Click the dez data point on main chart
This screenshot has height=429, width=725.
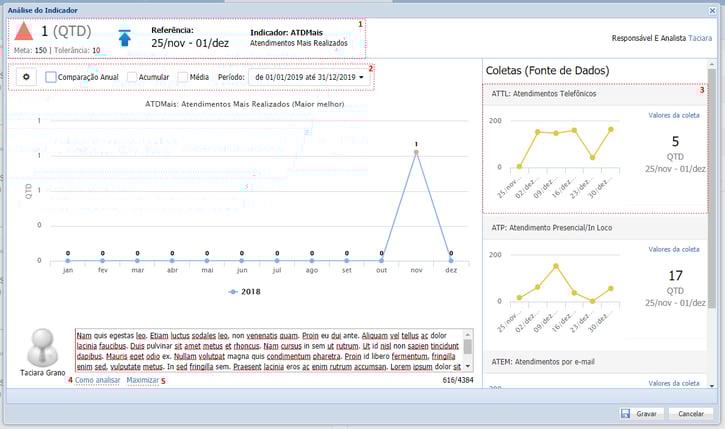click(451, 261)
